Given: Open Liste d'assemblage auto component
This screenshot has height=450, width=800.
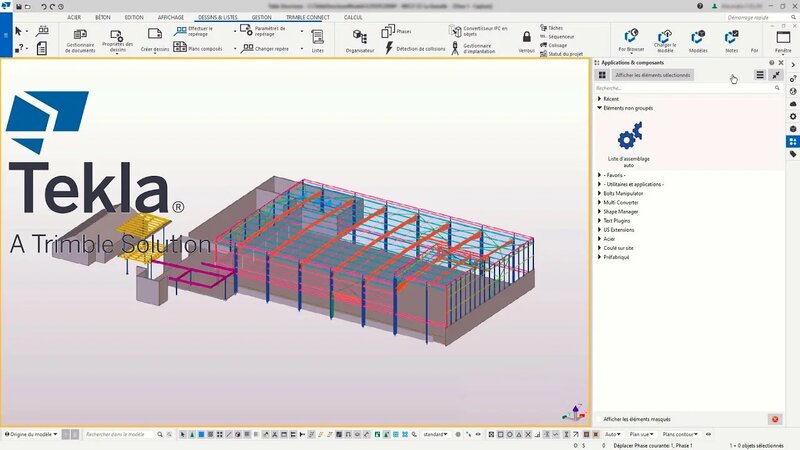Looking at the screenshot, I should tap(629, 144).
